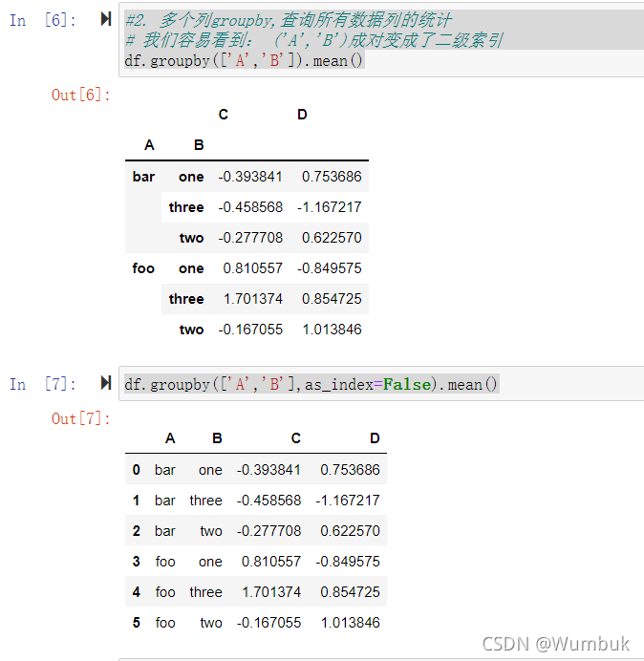Click index header A in Out[6] table
This screenshot has height=661, width=644.
pyautogui.click(x=149, y=145)
